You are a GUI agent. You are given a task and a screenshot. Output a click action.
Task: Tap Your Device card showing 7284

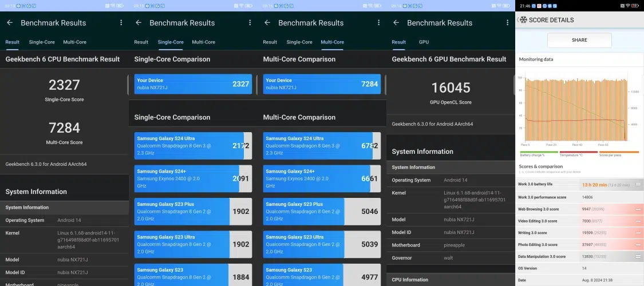(322, 84)
